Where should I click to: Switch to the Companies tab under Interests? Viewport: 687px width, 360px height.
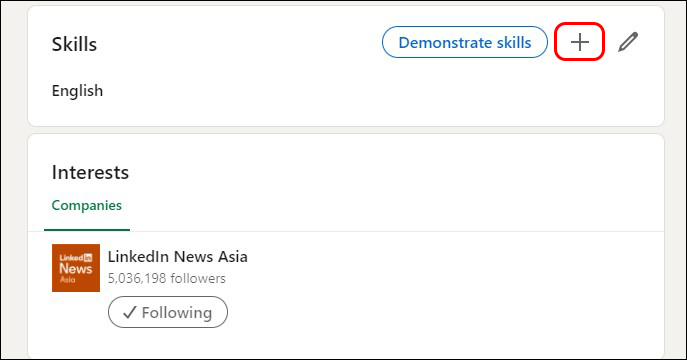(x=87, y=205)
